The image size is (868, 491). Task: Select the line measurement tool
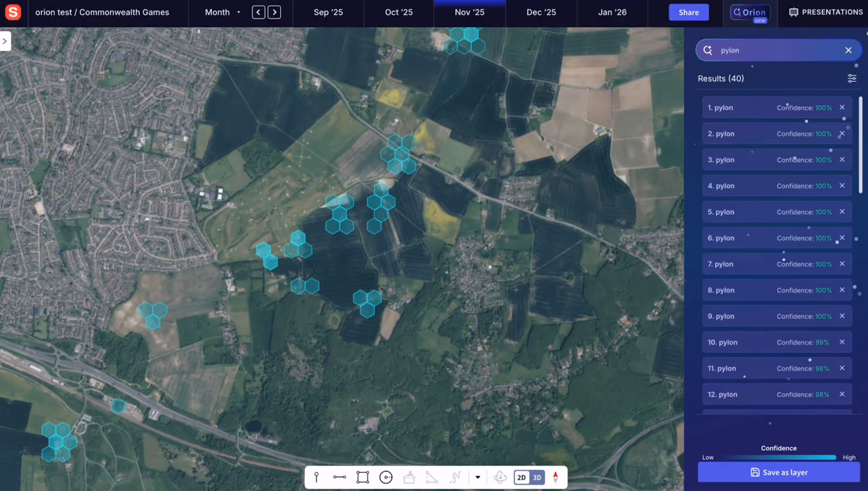pyautogui.click(x=340, y=477)
